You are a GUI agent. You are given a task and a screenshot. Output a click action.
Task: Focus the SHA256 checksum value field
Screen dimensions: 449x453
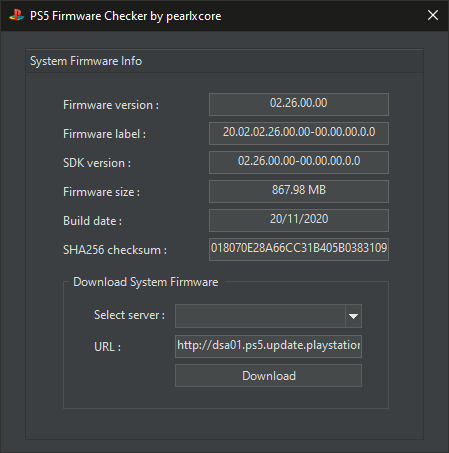click(x=299, y=249)
